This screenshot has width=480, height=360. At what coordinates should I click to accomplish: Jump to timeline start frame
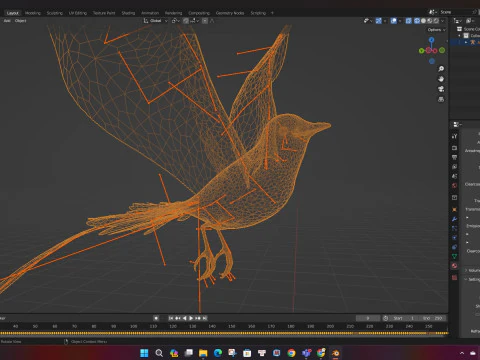click(171, 318)
